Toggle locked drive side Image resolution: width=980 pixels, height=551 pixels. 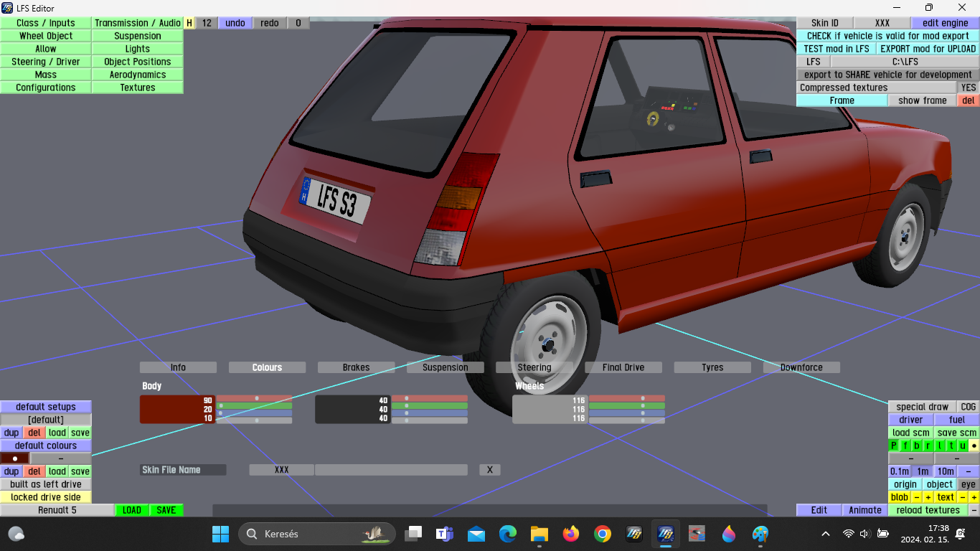[x=46, y=497]
